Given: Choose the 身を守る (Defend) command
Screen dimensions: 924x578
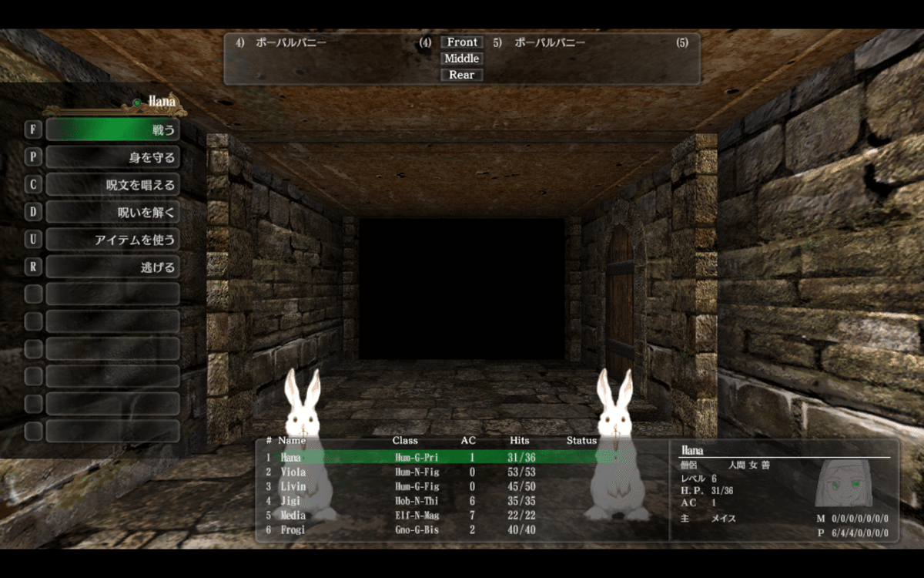Looking at the screenshot, I should pyautogui.click(x=112, y=157).
